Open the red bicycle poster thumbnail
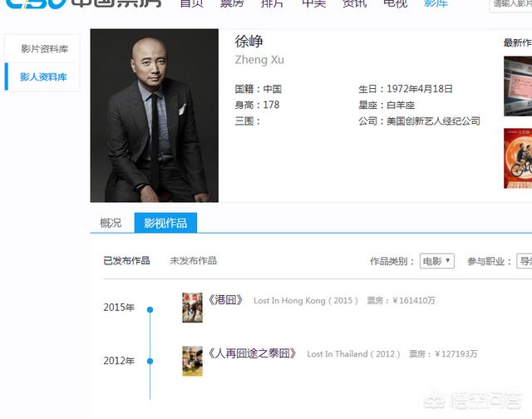The height and width of the screenshot is (419, 532). 518,158
